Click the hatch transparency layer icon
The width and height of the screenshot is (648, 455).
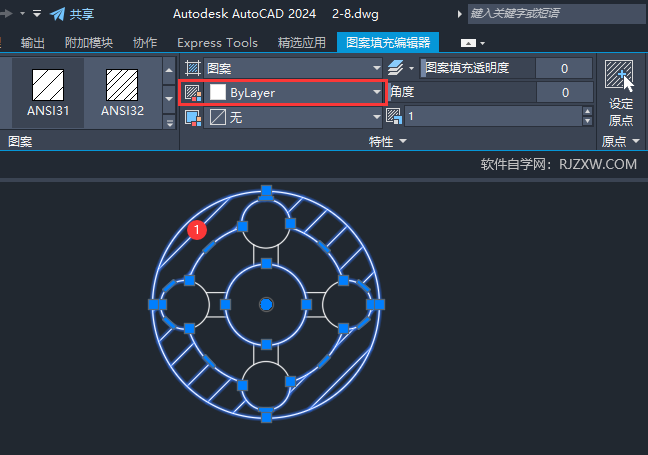pyautogui.click(x=395, y=68)
